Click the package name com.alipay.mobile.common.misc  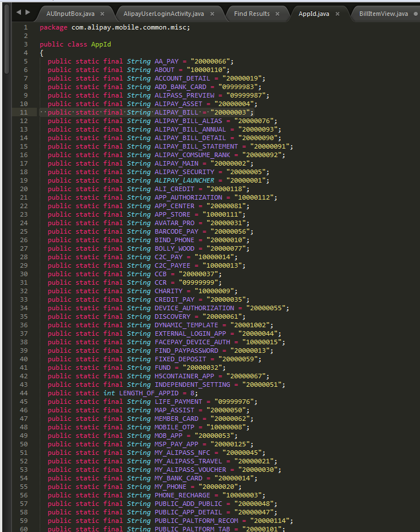tap(129, 27)
